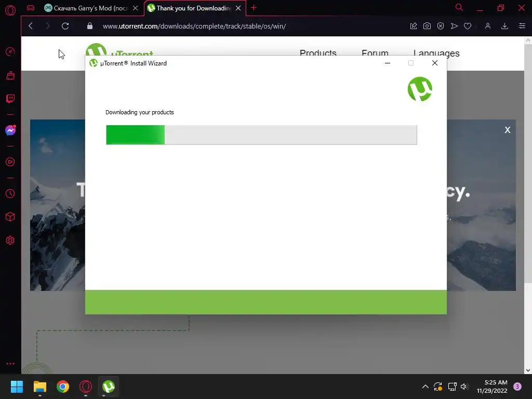This screenshot has height=399, width=532.
Task: Open the notification count badge
Action: tap(517, 387)
